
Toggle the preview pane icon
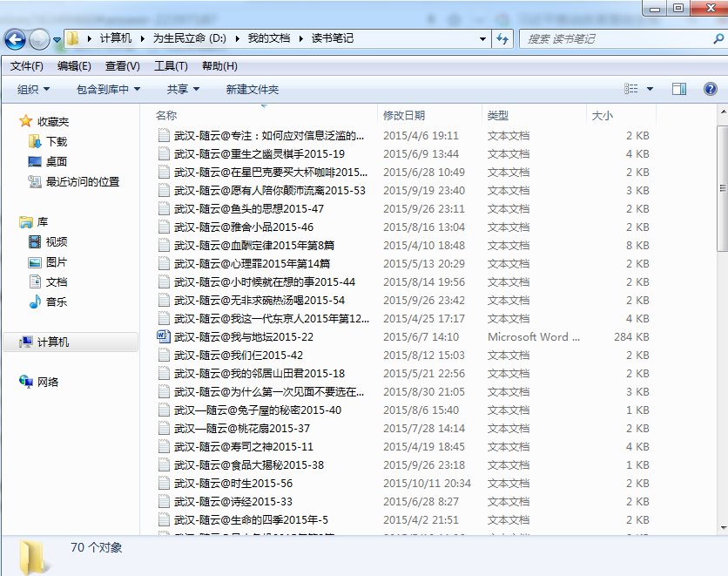pyautogui.click(x=679, y=89)
